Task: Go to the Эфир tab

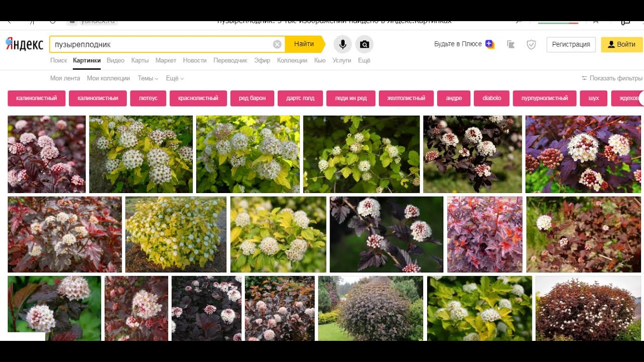Action: point(262,60)
